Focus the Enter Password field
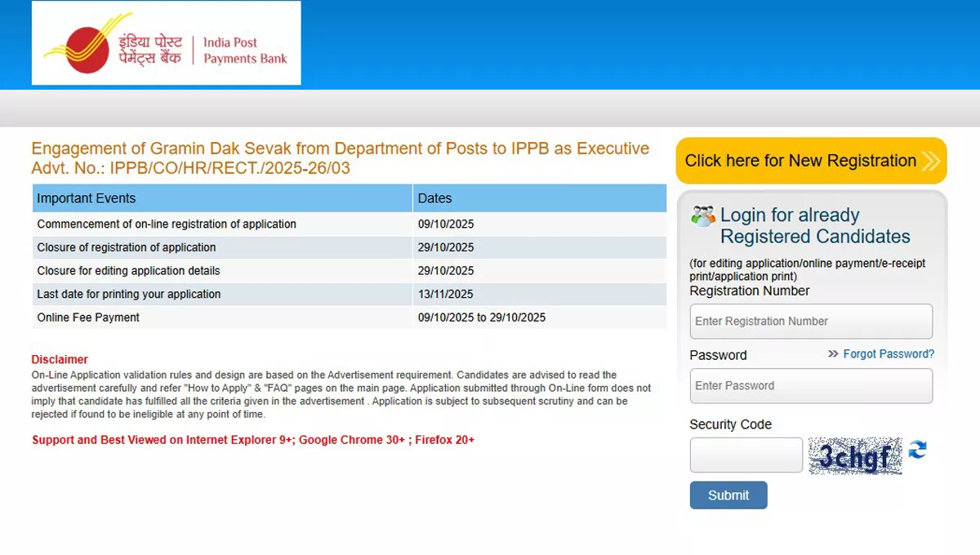 click(x=810, y=386)
